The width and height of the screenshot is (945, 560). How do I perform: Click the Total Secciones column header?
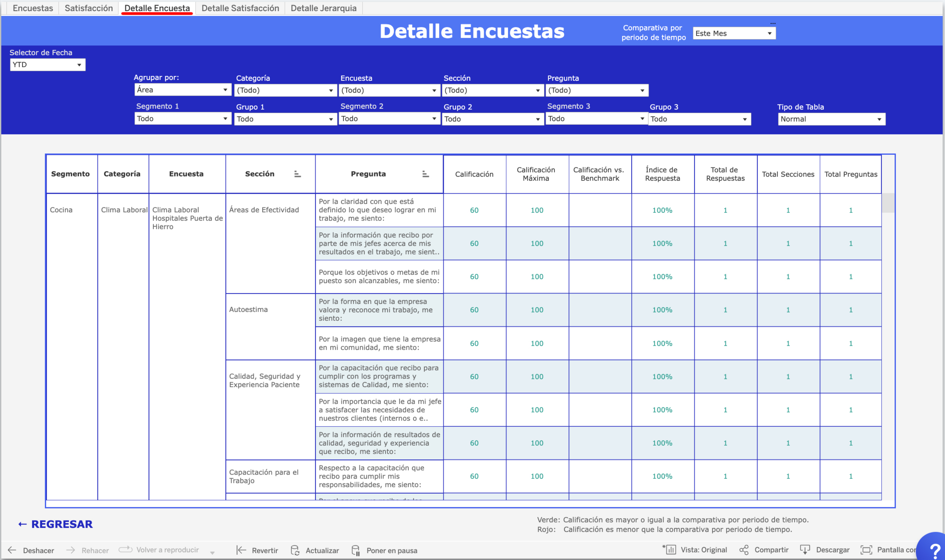tap(788, 174)
